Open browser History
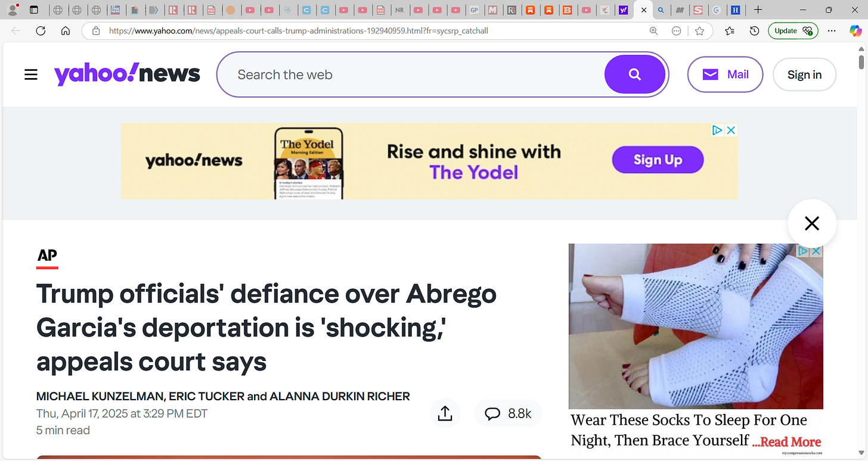The height and width of the screenshot is (461, 868). tap(754, 31)
